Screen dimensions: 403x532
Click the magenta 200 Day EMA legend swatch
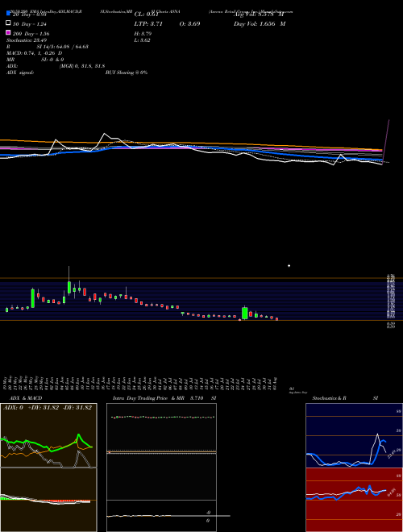tap(9, 33)
